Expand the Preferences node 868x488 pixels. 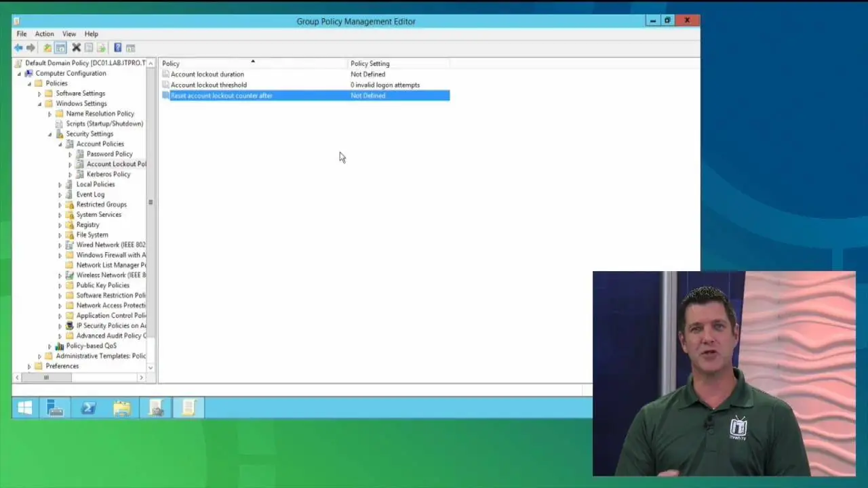pos(29,366)
